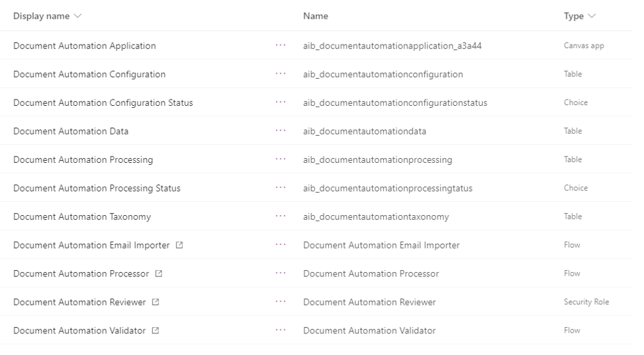The image size is (644, 355).
Task: Expand the Display name column sort chevron
Action: (78, 16)
